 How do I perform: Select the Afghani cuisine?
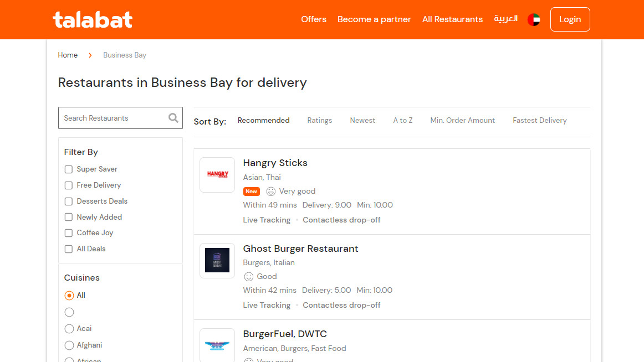coord(69,345)
